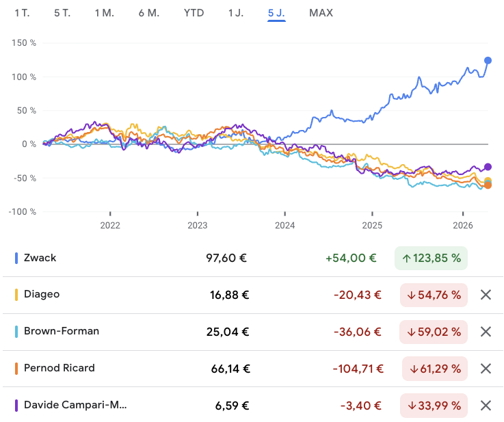The height and width of the screenshot is (422, 504).
Task: Click the -36,06 € change value
Action: pos(358,332)
